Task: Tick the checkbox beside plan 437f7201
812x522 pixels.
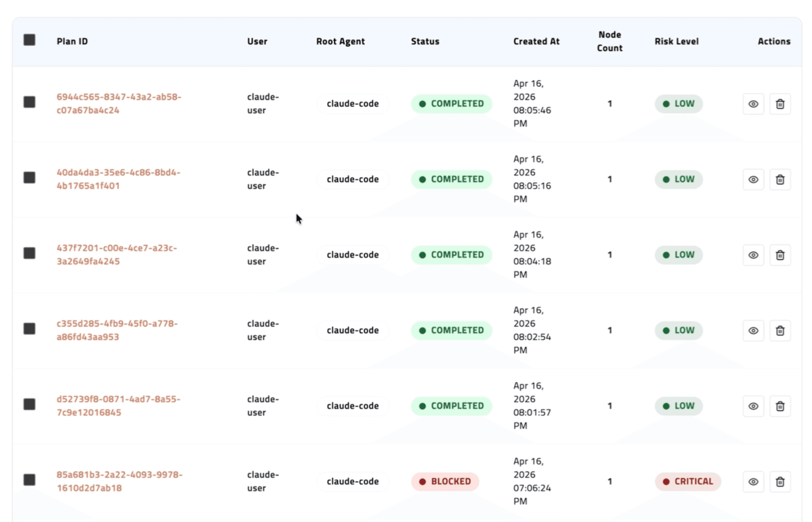Action: tap(29, 253)
